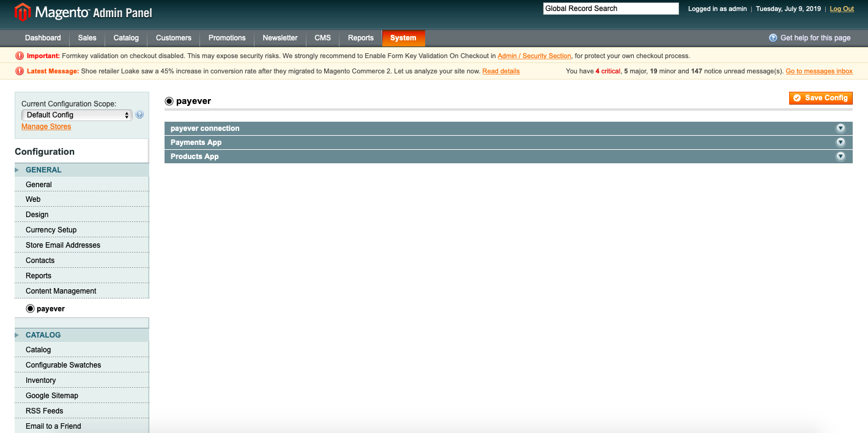The image size is (868, 433).
Task: Open the Manage Stores link
Action: point(46,127)
